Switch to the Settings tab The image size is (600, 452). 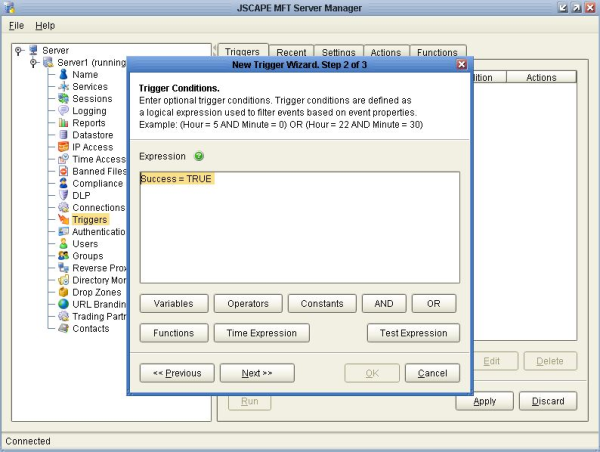338,52
